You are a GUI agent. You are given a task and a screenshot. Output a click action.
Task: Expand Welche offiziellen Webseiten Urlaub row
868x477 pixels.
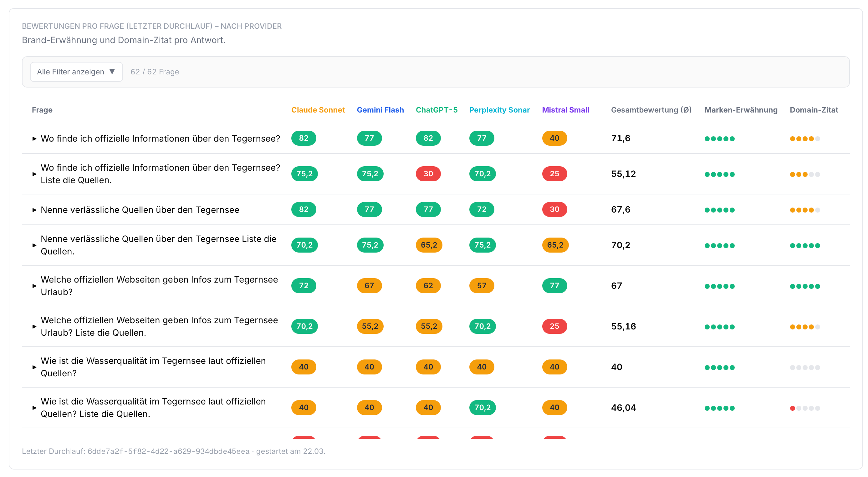tap(34, 286)
